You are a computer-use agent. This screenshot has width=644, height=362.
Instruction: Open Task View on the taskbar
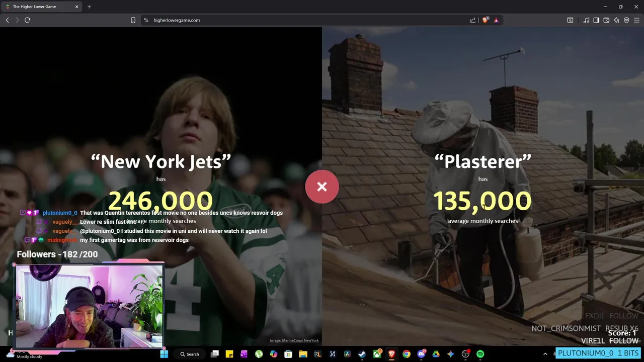point(215,354)
